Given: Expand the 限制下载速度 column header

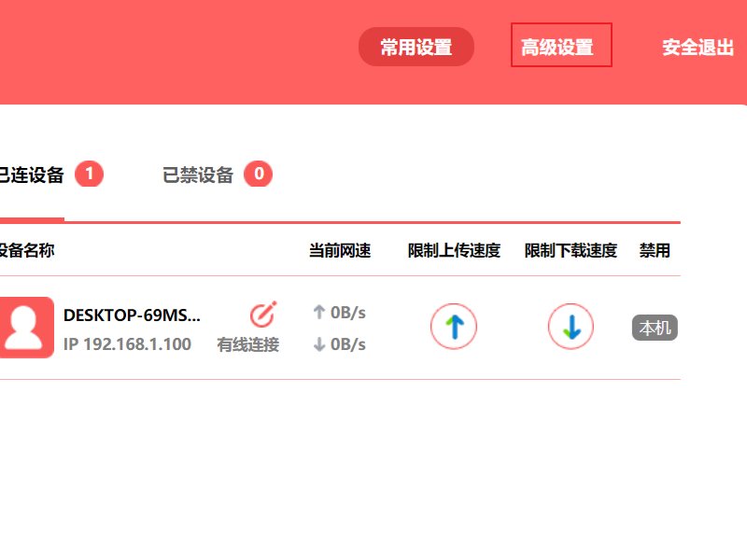Looking at the screenshot, I should (x=570, y=250).
